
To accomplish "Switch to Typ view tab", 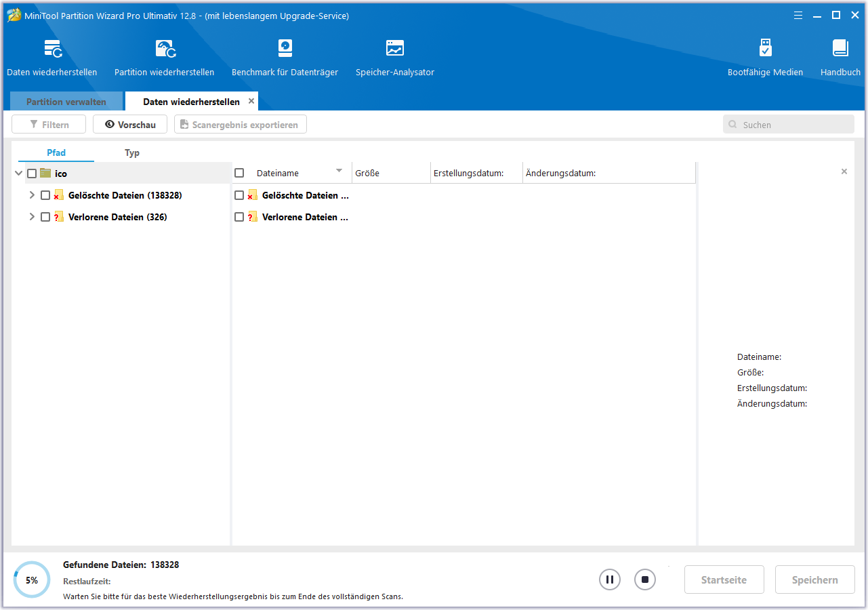I will pos(132,152).
